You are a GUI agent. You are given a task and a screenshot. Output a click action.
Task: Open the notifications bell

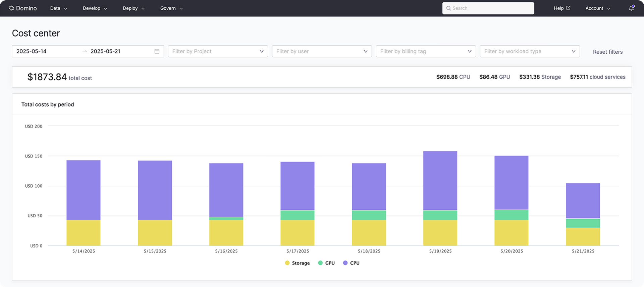pyautogui.click(x=631, y=8)
